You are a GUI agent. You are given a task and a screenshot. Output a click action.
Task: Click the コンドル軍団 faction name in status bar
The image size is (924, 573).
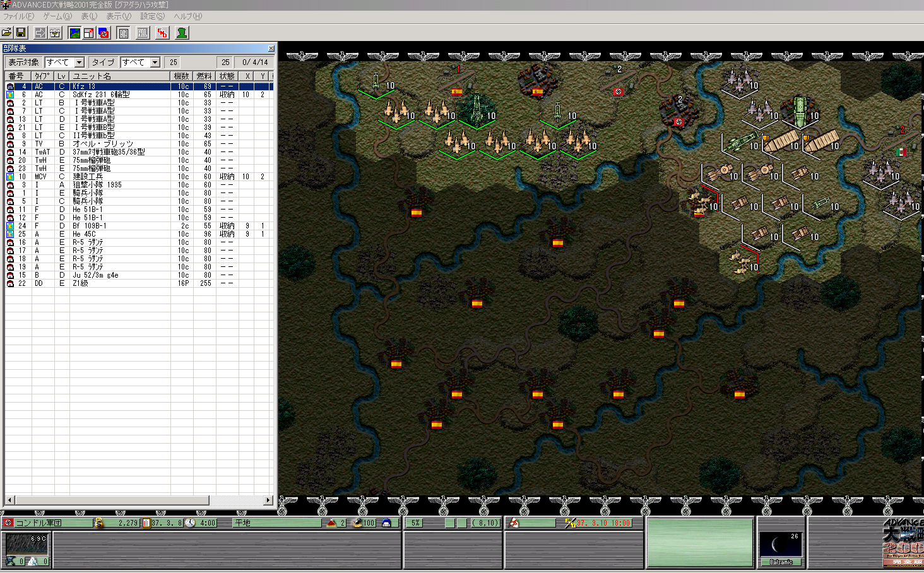point(39,523)
